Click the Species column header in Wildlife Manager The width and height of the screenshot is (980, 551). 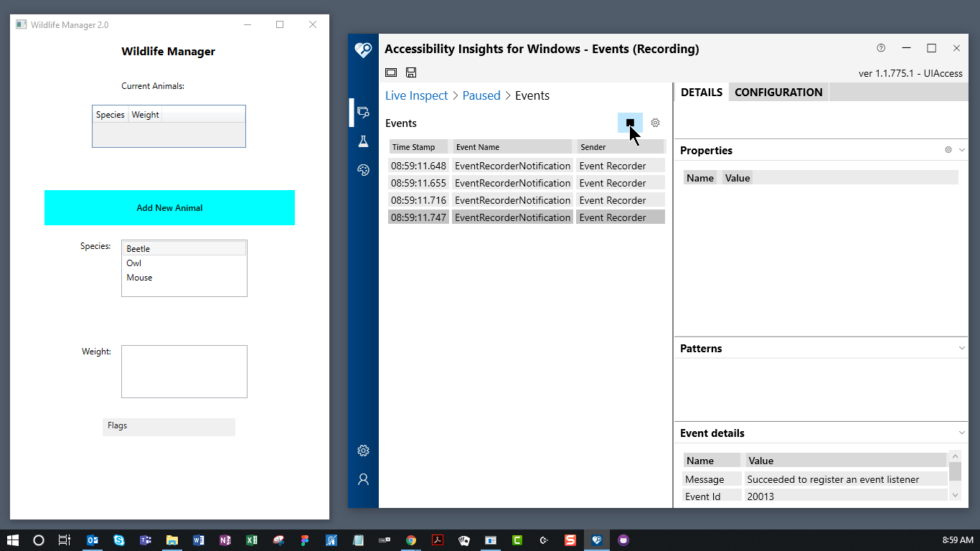[x=110, y=115]
